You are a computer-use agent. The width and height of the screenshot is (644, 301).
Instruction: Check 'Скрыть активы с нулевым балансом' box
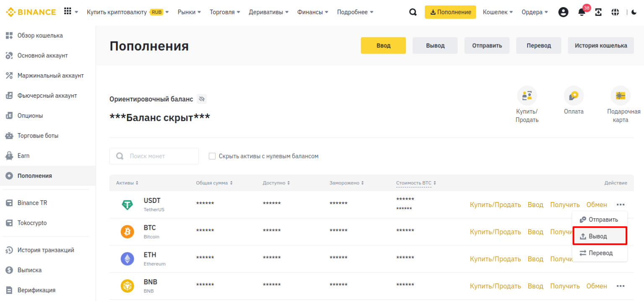click(212, 156)
